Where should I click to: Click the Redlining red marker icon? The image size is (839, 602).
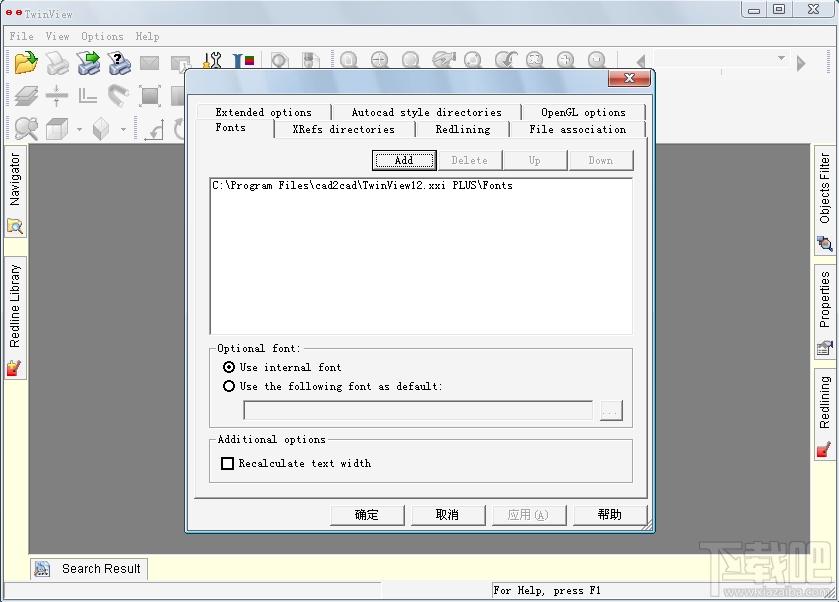[x=824, y=449]
